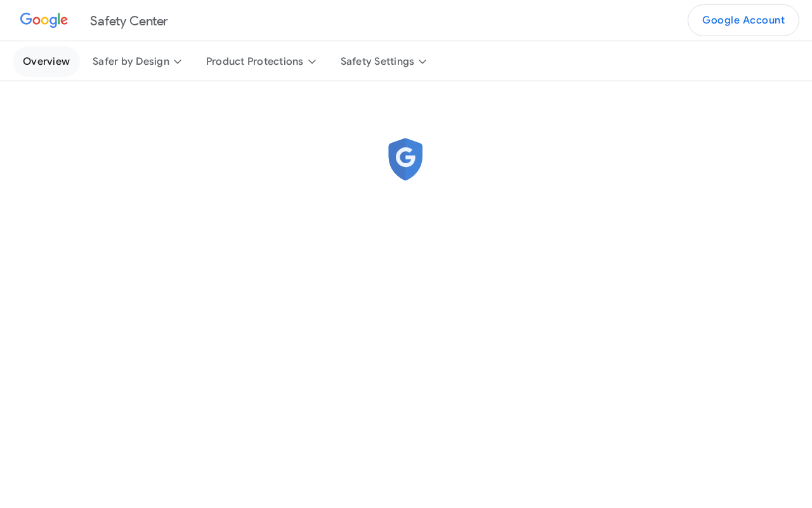The height and width of the screenshot is (508, 812).
Task: Open the Safety Center title link
Action: click(129, 21)
